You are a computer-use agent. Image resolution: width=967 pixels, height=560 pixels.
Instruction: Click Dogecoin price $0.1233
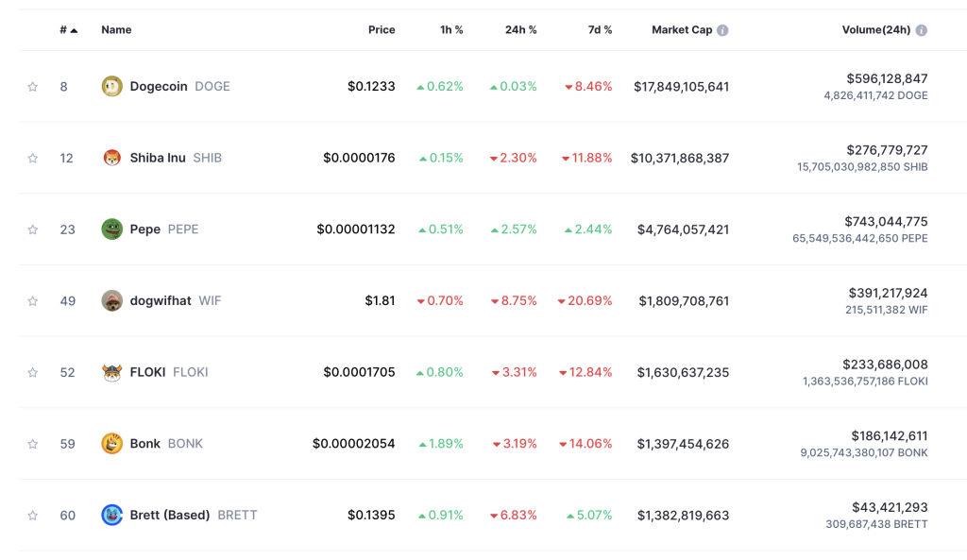pyautogui.click(x=371, y=86)
